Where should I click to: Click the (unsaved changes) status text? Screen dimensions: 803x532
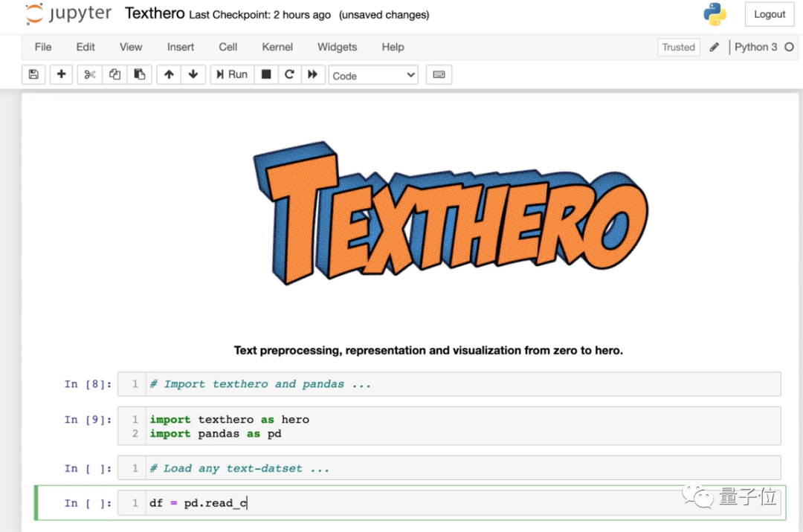tap(384, 15)
